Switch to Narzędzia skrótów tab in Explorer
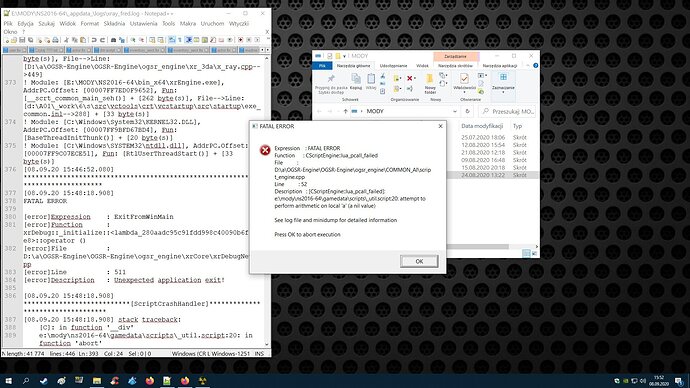Viewport: 690px width, 388px height. point(455,66)
